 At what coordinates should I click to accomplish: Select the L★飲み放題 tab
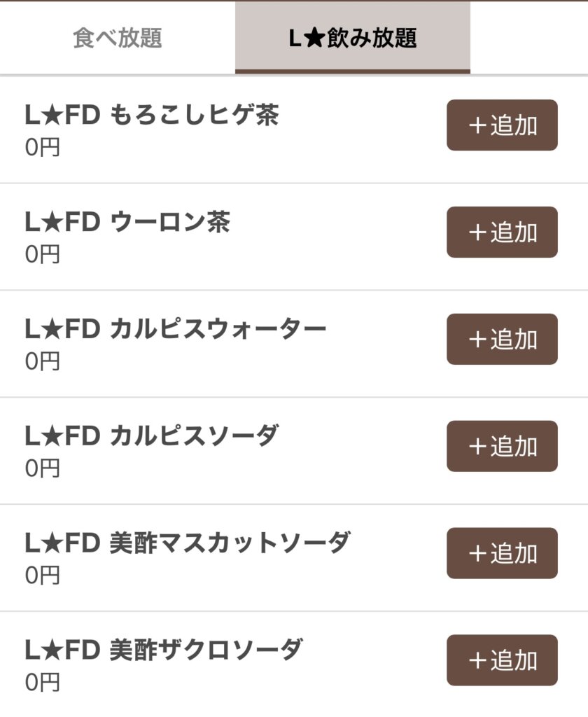(x=353, y=38)
